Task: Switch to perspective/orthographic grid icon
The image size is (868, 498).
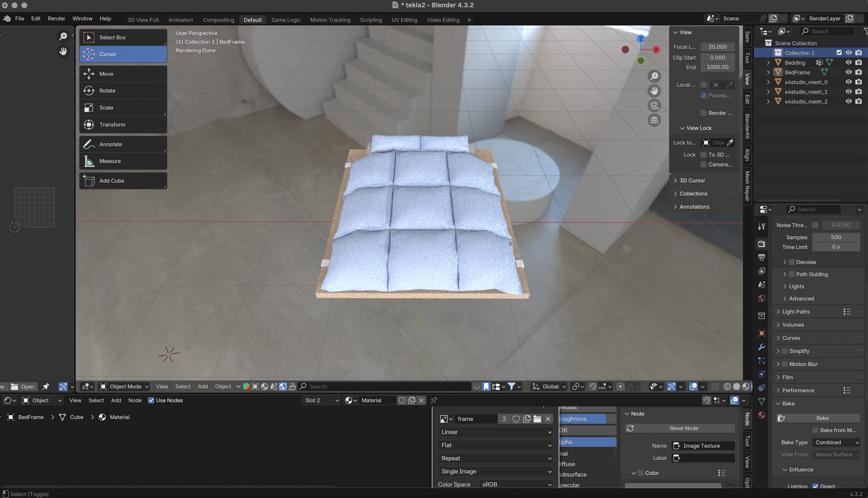Action: pos(654,120)
